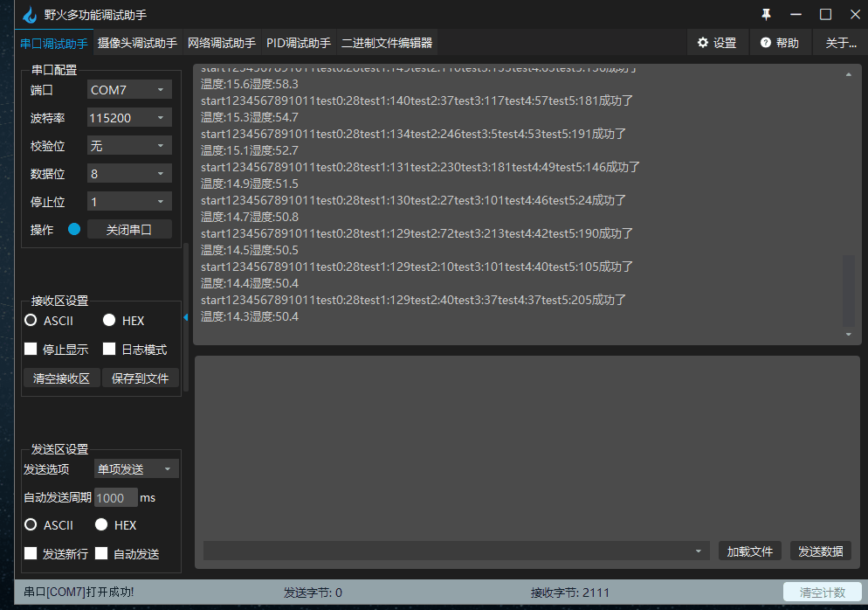Viewport: 868px width, 610px height.
Task: Open the COM7 port dropdown
Action: tap(129, 90)
